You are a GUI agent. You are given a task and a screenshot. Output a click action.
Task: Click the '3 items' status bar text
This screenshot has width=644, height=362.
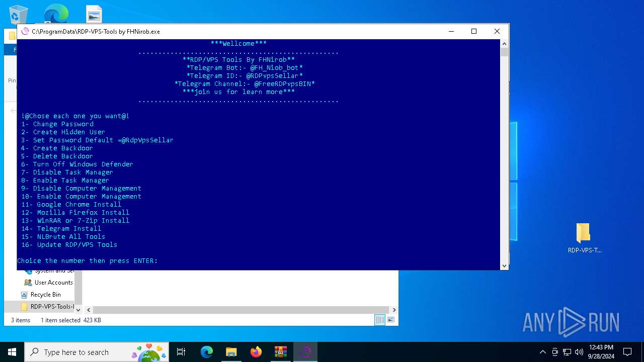[21, 320]
